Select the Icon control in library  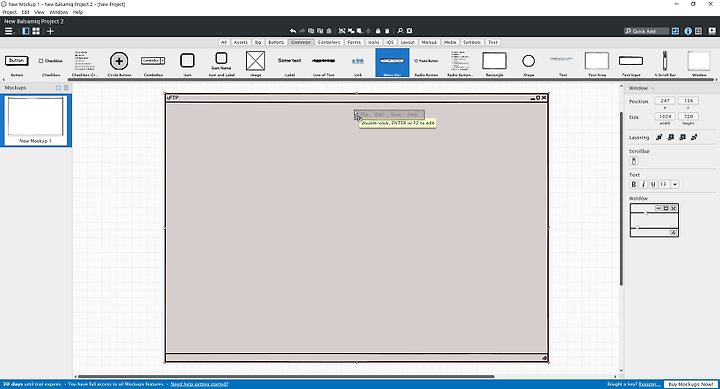coord(187,63)
